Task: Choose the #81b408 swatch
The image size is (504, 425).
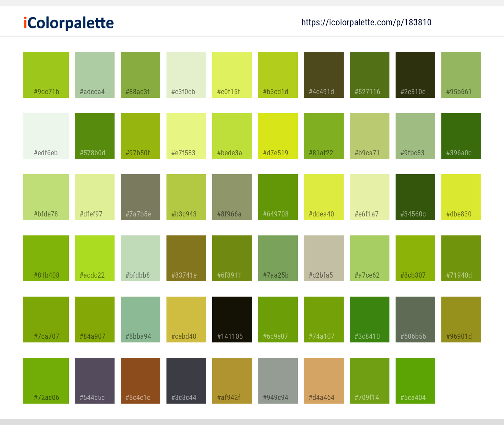Action: tap(46, 258)
